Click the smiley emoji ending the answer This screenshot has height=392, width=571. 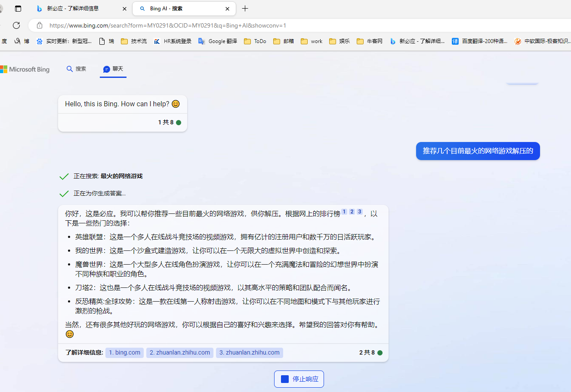pyautogui.click(x=70, y=334)
